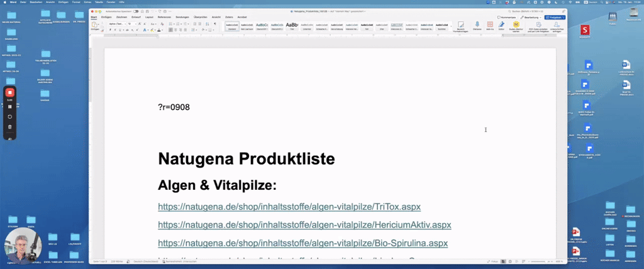Screen dimensions: 644x269
Task: Open numbered list dropdown arrow
Action: (x=181, y=24)
